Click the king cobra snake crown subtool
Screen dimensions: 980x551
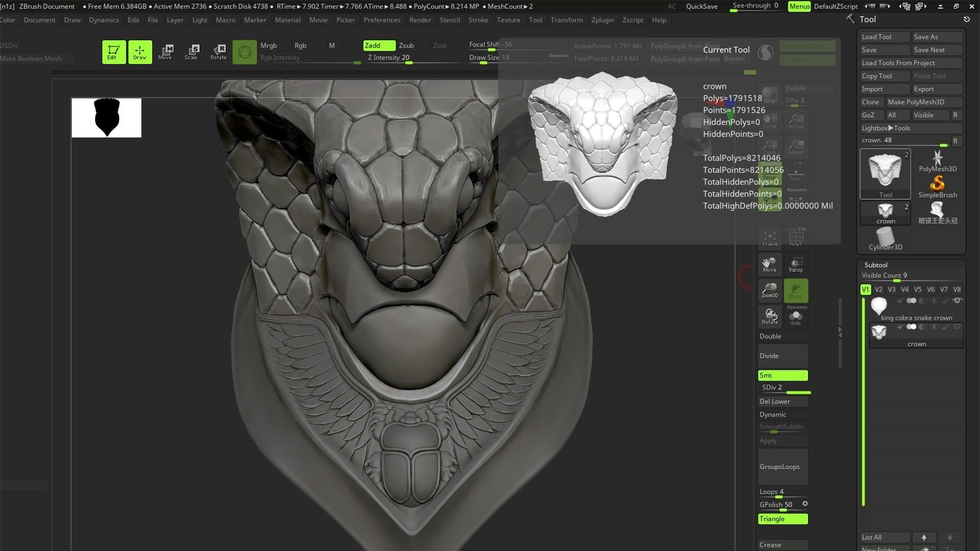[916, 309]
